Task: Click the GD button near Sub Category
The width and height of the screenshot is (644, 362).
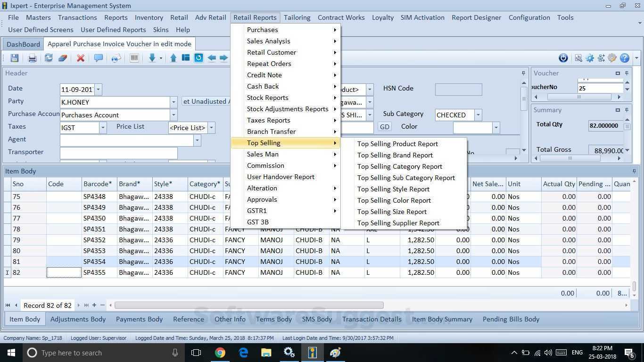Action: [384, 126]
